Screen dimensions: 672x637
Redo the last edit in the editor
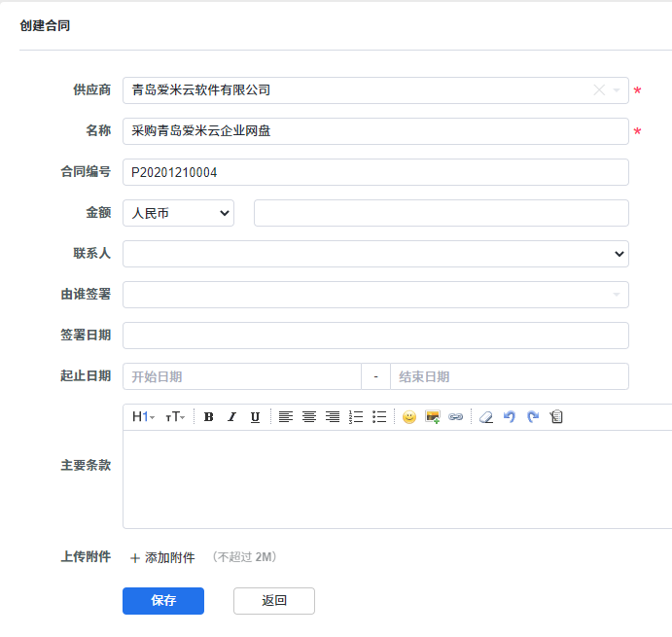click(x=533, y=416)
